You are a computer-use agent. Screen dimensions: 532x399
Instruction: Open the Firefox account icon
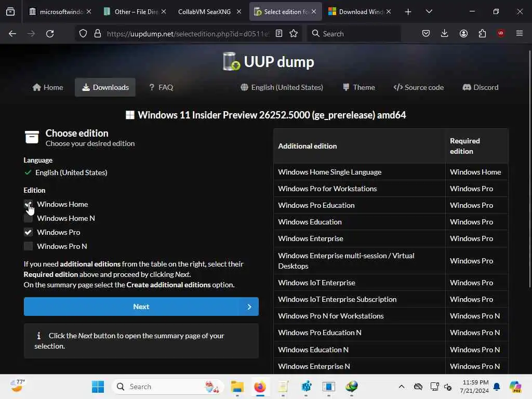click(x=463, y=34)
